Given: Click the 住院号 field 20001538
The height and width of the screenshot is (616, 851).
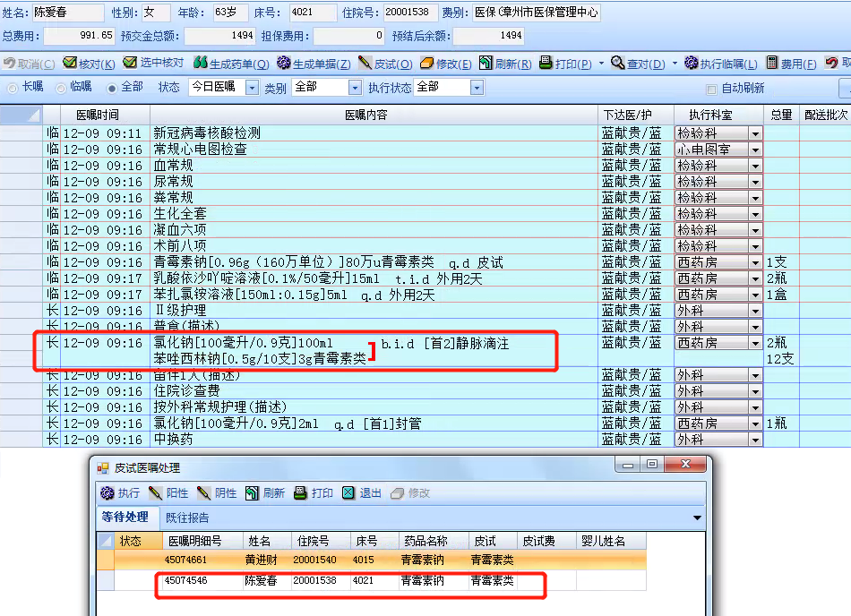Looking at the screenshot, I should tap(411, 12).
